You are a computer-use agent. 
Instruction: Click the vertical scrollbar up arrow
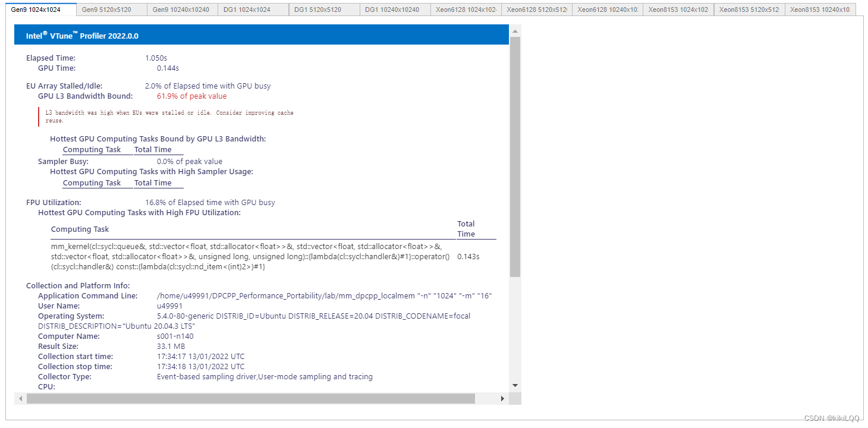515,31
